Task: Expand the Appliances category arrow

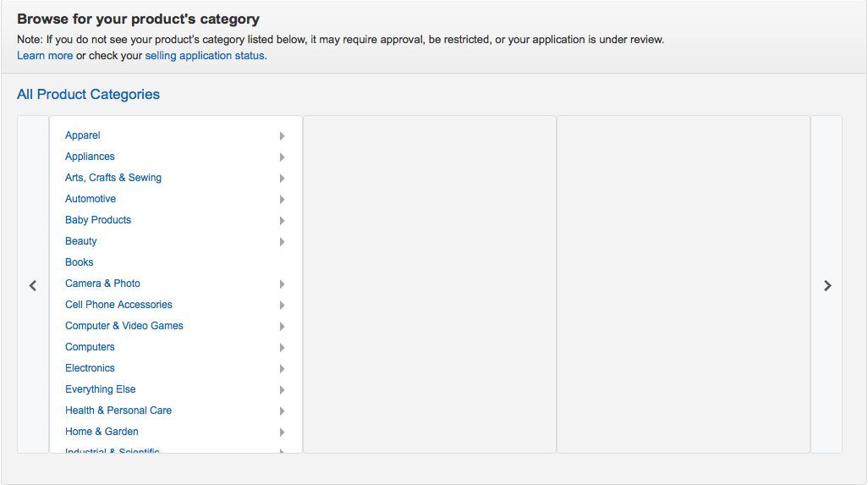Action: pos(282,157)
